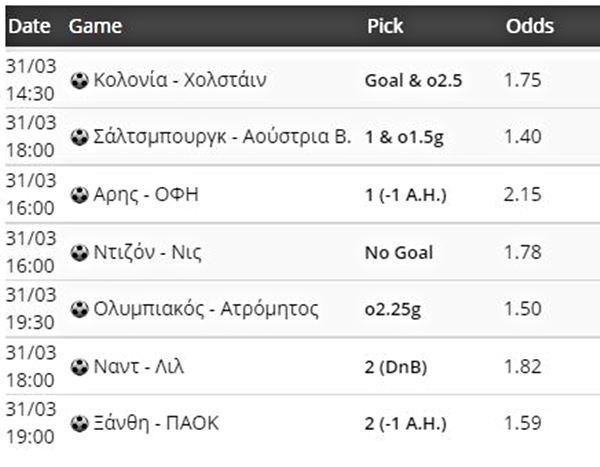Image resolution: width=600 pixels, height=467 pixels.
Task: Select the Game column header
Action: coord(95,26)
